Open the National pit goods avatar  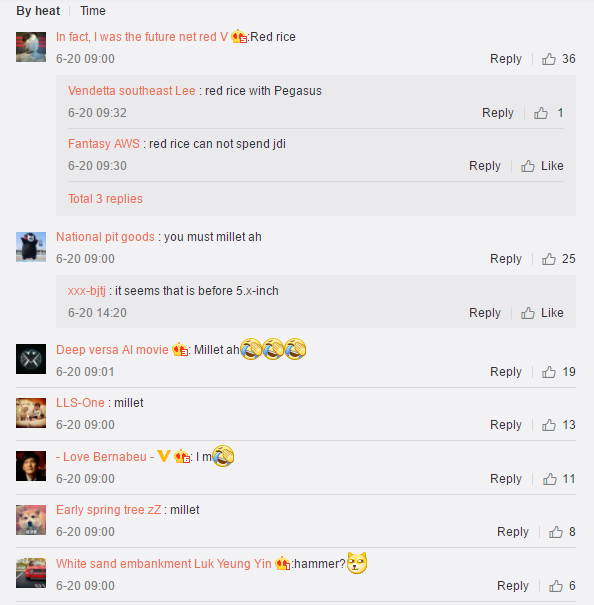31,247
